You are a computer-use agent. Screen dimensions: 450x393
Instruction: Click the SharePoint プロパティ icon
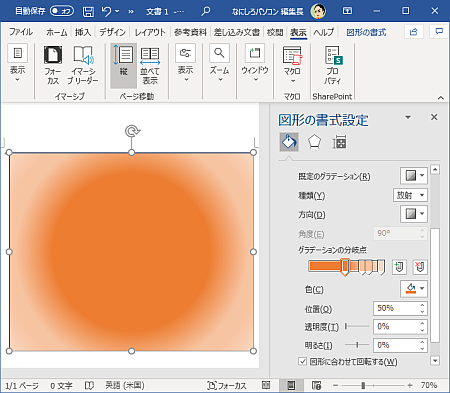332,65
